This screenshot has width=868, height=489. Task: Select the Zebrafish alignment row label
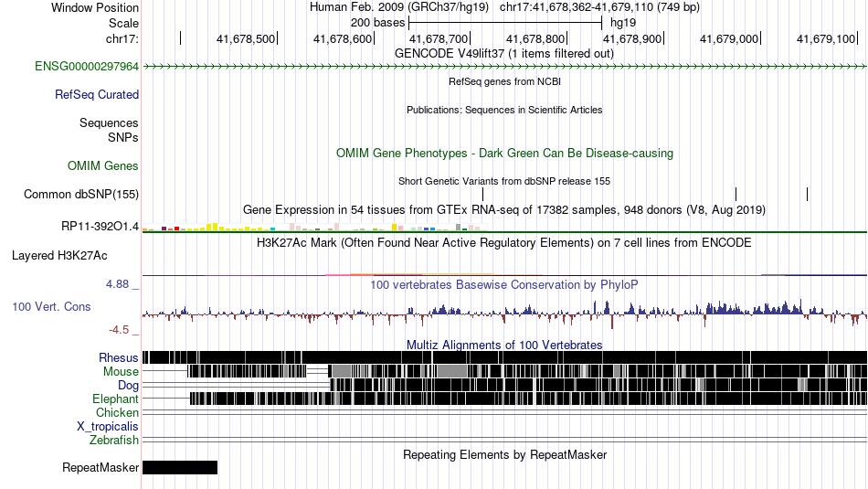[114, 441]
